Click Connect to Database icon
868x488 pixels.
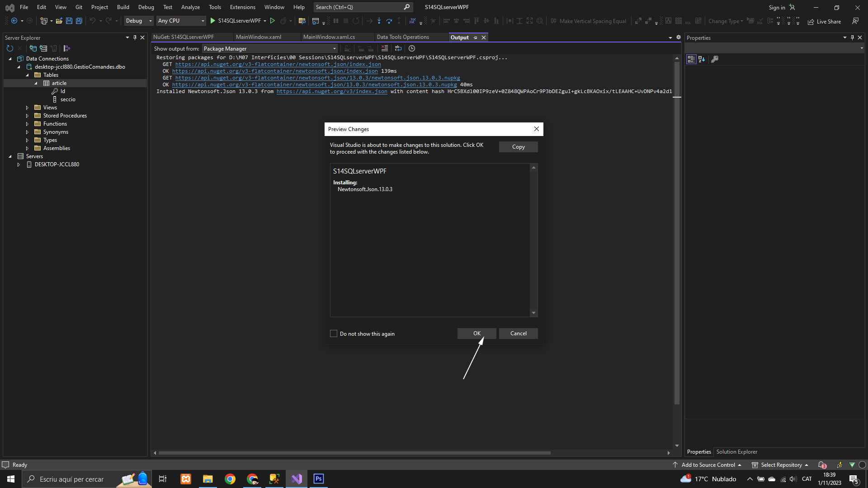point(33,48)
